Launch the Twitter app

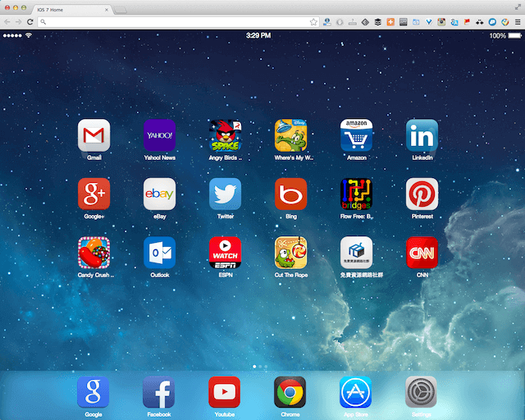(x=225, y=194)
